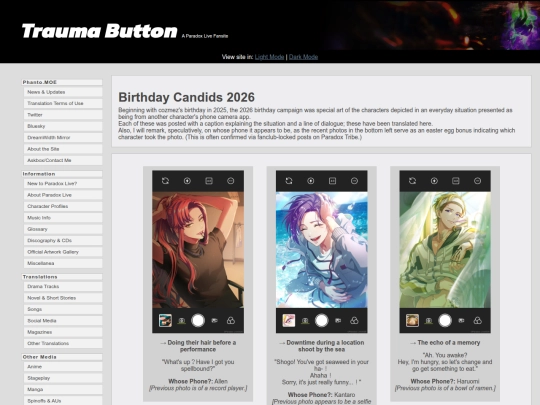Screen dimensions: 540x405
Task: Click filters icon on seaside phone card
Action: point(354,321)
